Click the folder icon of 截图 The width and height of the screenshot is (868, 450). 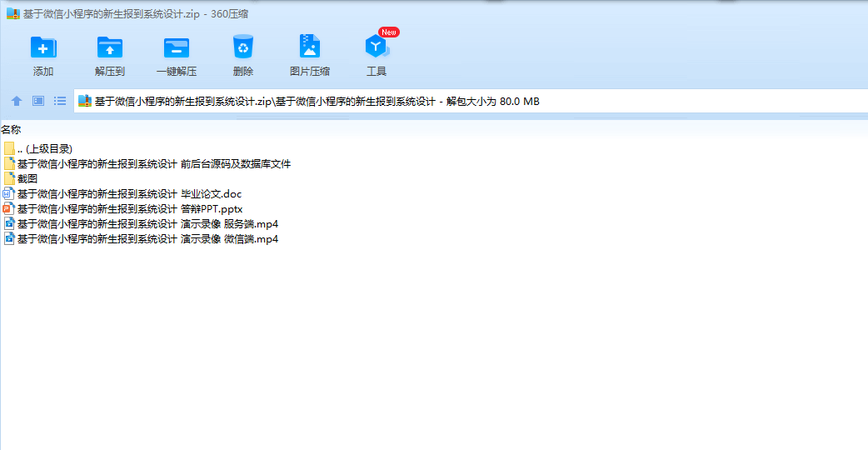click(x=9, y=179)
